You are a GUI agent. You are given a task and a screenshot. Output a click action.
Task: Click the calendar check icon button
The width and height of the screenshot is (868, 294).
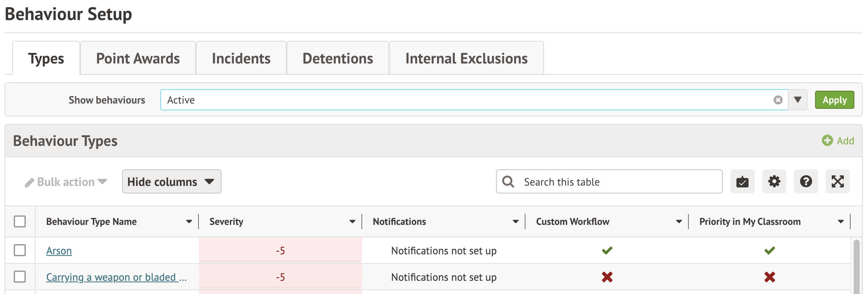point(742,182)
